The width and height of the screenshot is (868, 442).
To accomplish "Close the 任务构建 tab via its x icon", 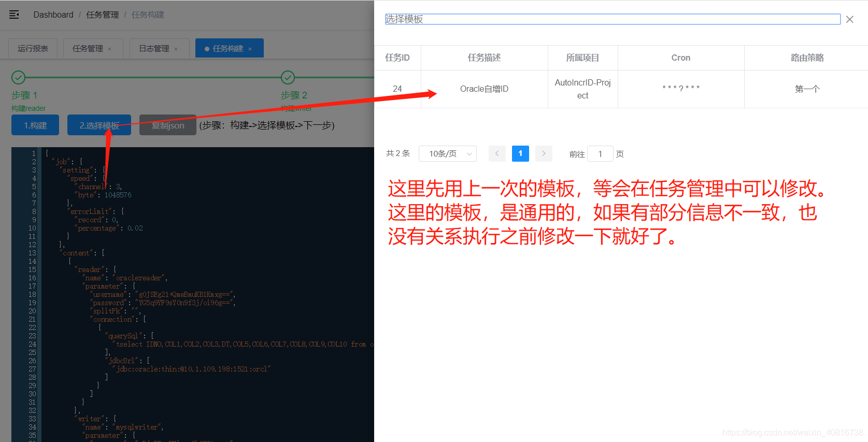I will (250, 49).
